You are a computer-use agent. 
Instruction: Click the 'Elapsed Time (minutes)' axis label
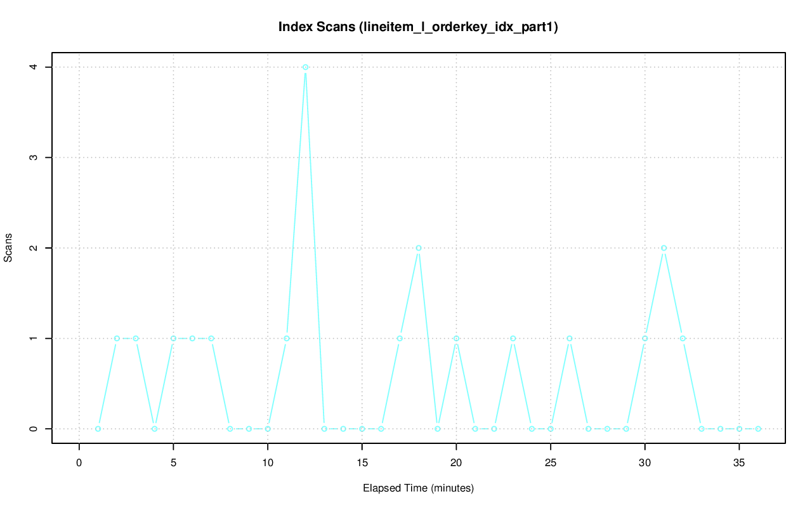pyautogui.click(x=418, y=488)
